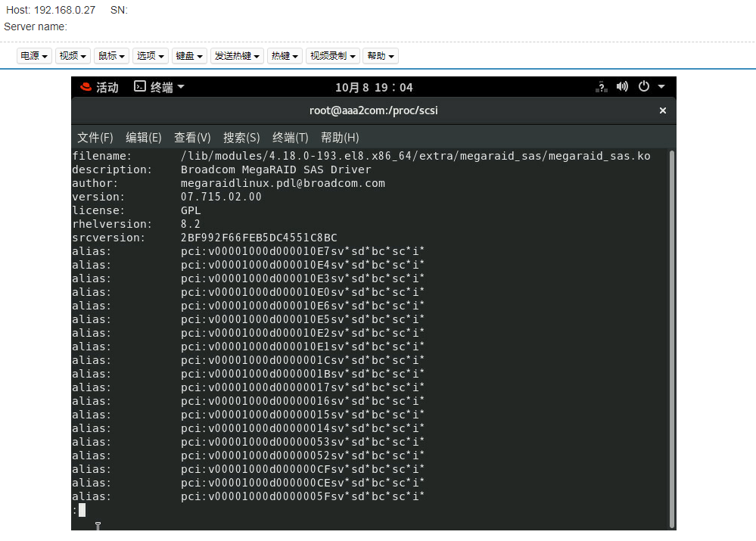This screenshot has height=541, width=756.
Task: Close the terminal window
Action: (663, 111)
